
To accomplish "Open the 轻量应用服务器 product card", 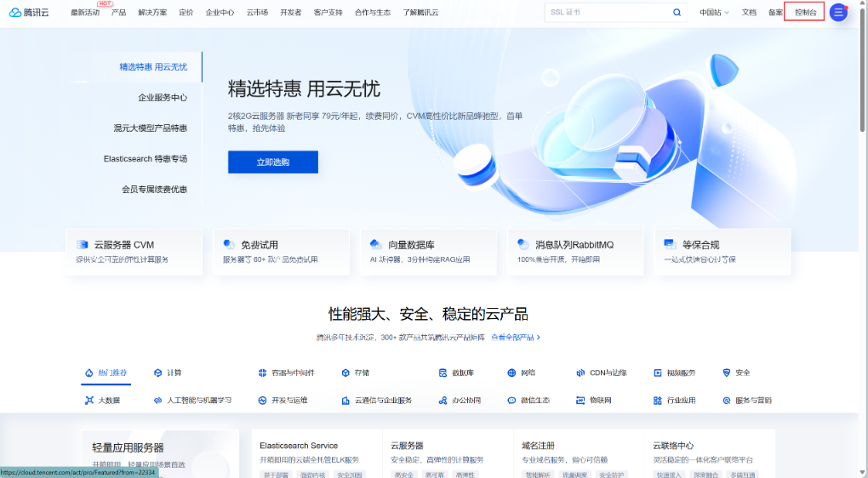I will tap(161, 453).
